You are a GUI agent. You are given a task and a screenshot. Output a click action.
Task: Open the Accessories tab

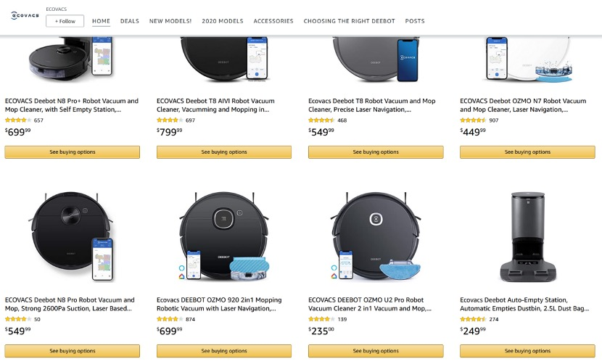pyautogui.click(x=273, y=21)
